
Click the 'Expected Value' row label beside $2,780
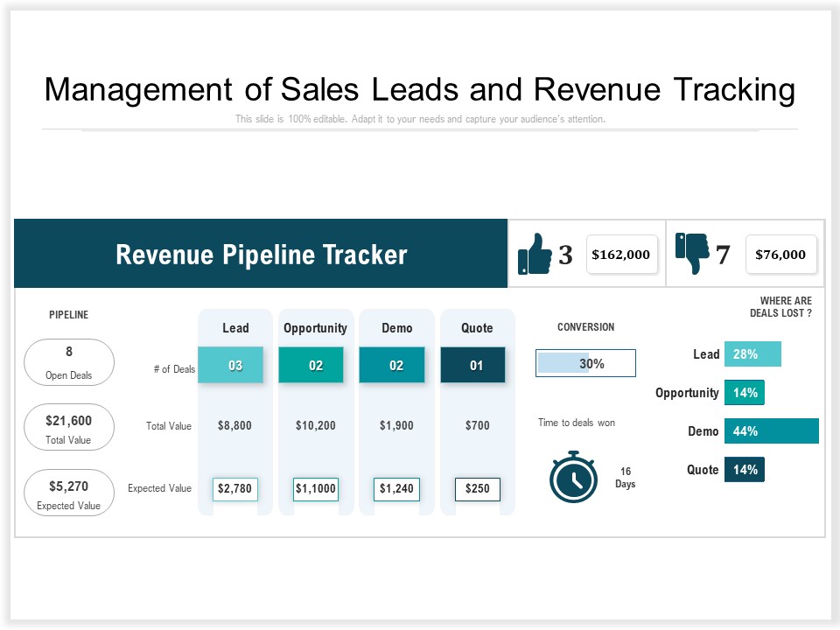[x=159, y=488]
